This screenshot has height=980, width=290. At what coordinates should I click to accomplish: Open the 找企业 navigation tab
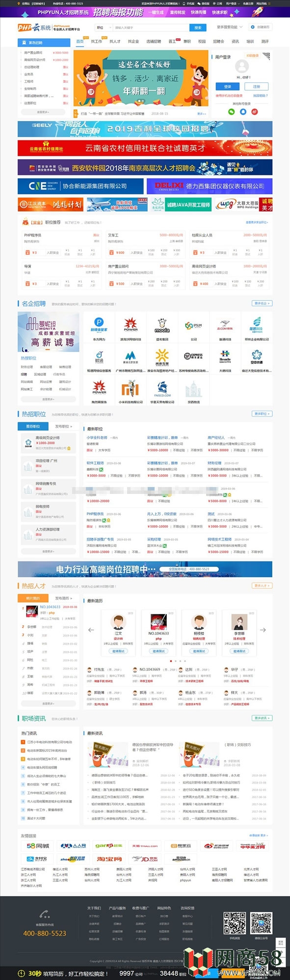coord(133,42)
